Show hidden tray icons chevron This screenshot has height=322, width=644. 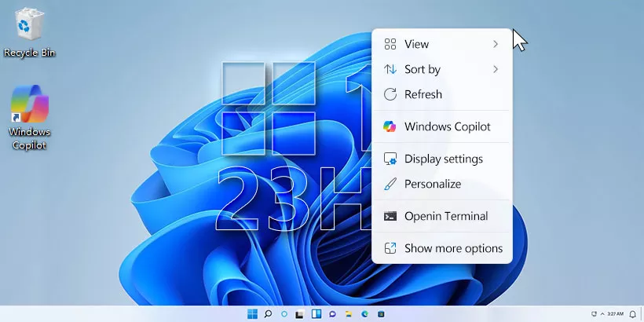(602, 314)
